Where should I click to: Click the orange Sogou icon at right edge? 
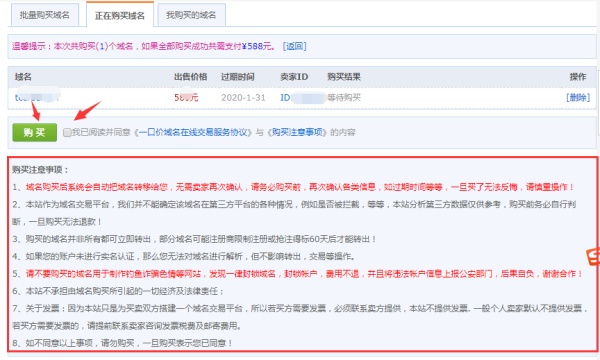(x=593, y=256)
